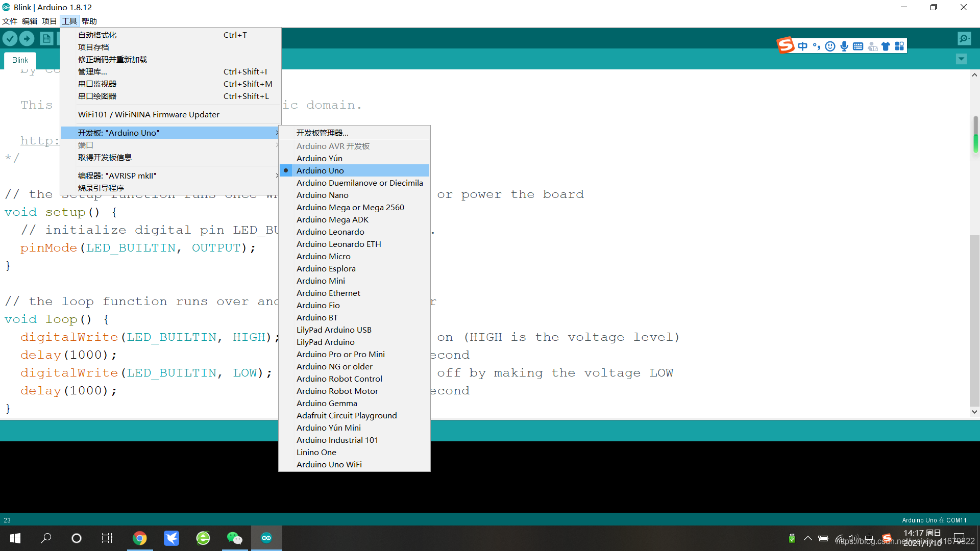Select Arduino Micro board

(354, 256)
